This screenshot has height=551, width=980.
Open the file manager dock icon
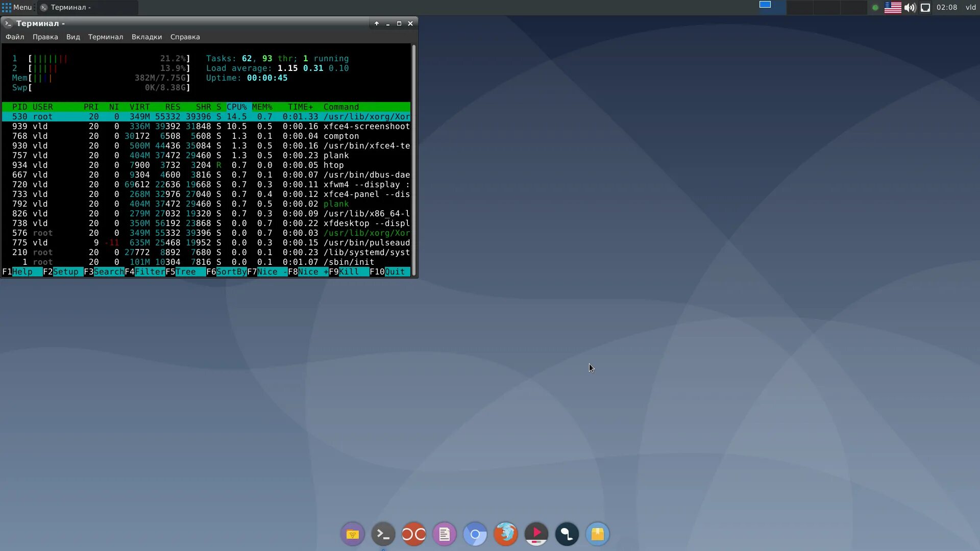click(x=352, y=534)
